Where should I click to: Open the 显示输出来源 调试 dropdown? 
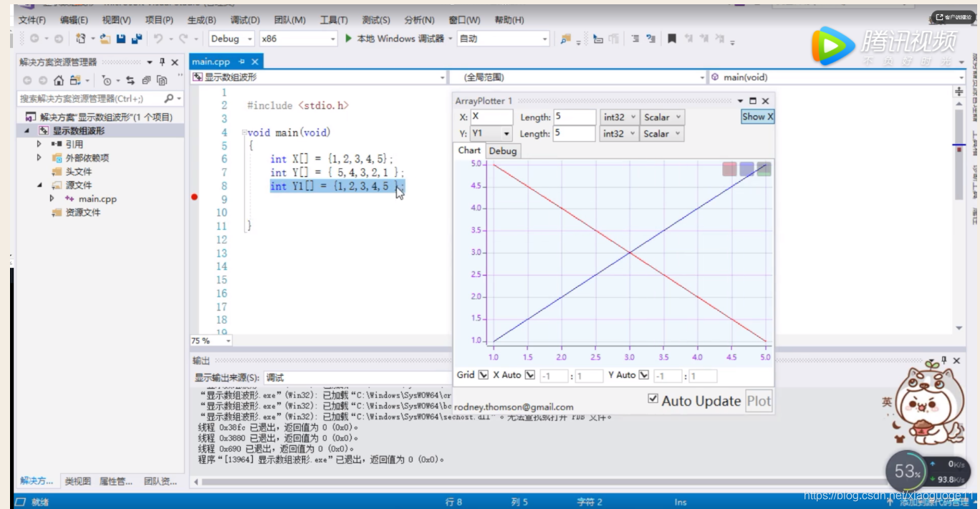(x=357, y=377)
